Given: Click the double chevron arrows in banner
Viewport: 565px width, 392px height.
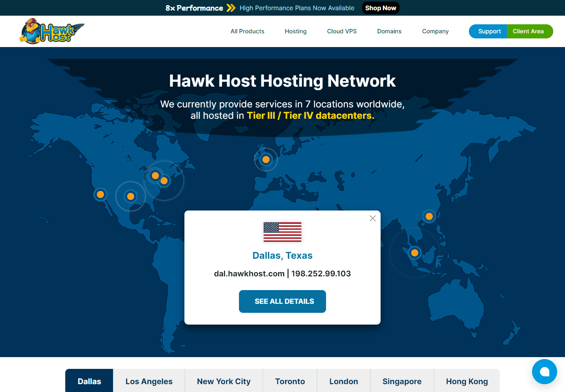Looking at the screenshot, I should [231, 8].
